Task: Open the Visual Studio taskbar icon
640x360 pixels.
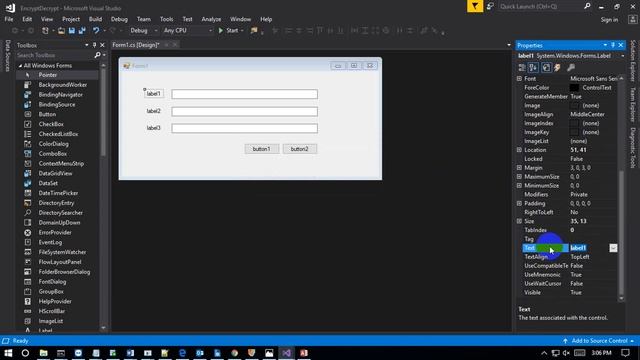Action: pyautogui.click(x=286, y=353)
